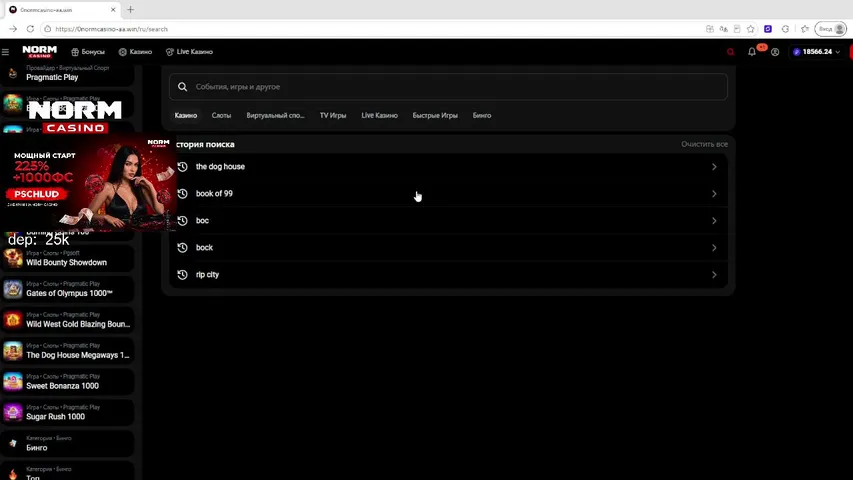Image resolution: width=853 pixels, height=480 pixels.
Task: Click history icon beside bock
Action: pos(183,248)
